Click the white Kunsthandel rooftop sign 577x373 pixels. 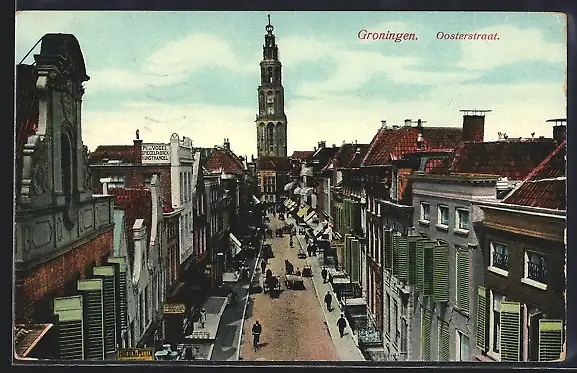coord(155,153)
